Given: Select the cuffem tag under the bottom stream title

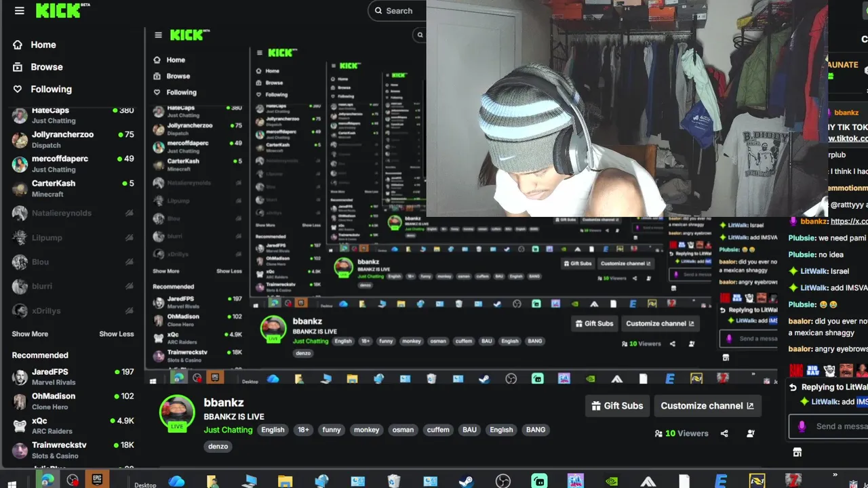Looking at the screenshot, I should (x=438, y=430).
